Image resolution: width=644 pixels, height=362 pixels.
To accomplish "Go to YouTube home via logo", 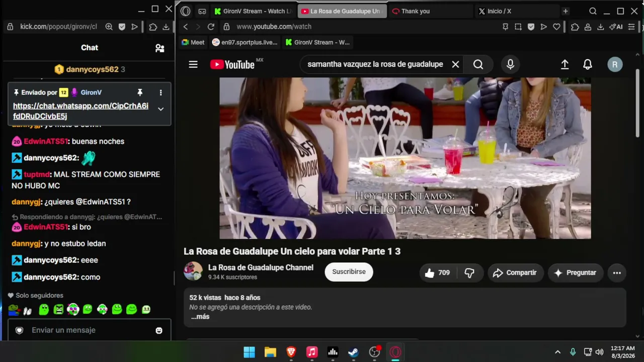I will click(232, 64).
